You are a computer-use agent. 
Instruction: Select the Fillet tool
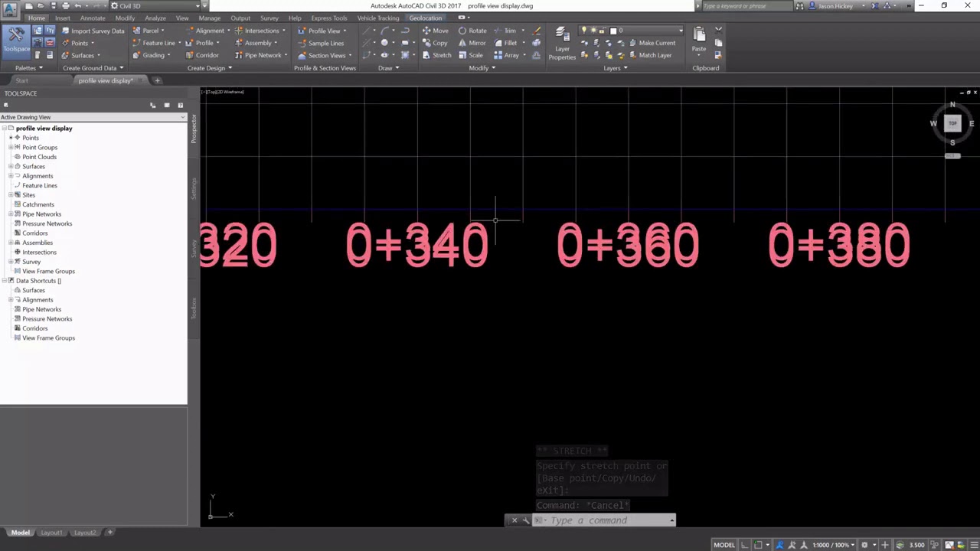click(x=506, y=43)
